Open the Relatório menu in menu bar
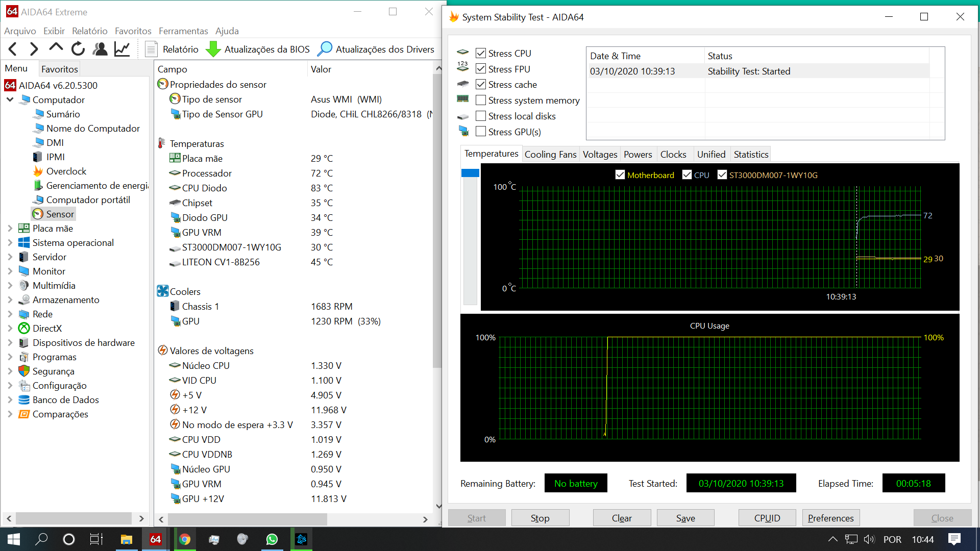The width and height of the screenshot is (980, 551). 90,31
